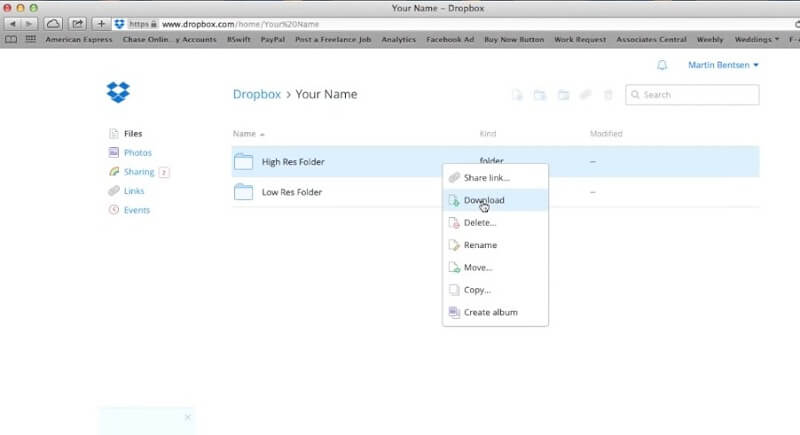This screenshot has width=800, height=435.
Task: Click the Dropbox logo icon
Action: coord(118,92)
